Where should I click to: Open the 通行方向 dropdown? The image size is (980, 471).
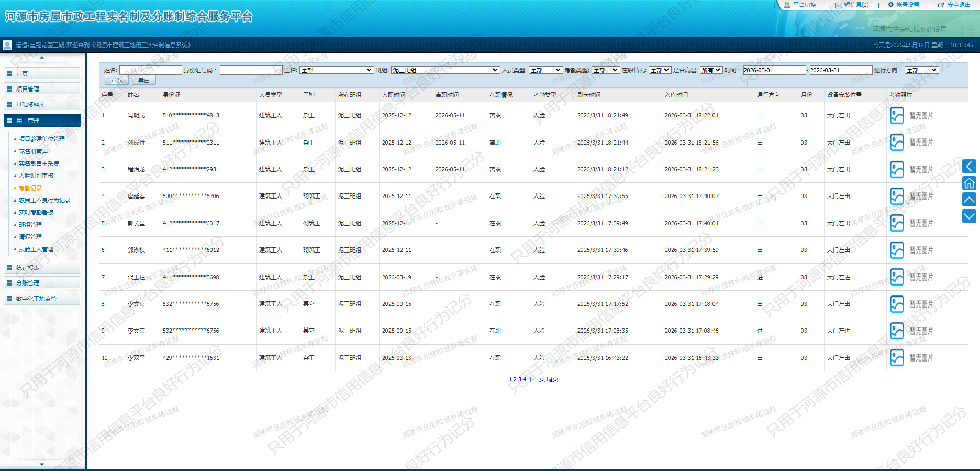(922, 70)
